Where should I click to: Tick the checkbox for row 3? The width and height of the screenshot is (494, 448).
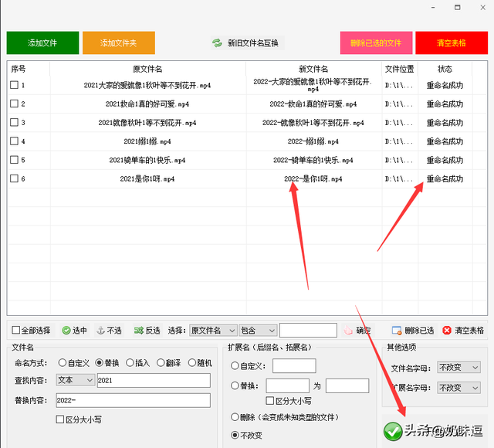[x=14, y=122]
